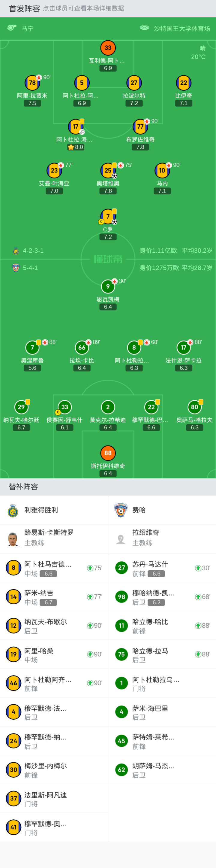Viewport: 216px width, 868px height.
Task: Tap 奥塔维奥 number 25 player icon
Action: point(108,171)
